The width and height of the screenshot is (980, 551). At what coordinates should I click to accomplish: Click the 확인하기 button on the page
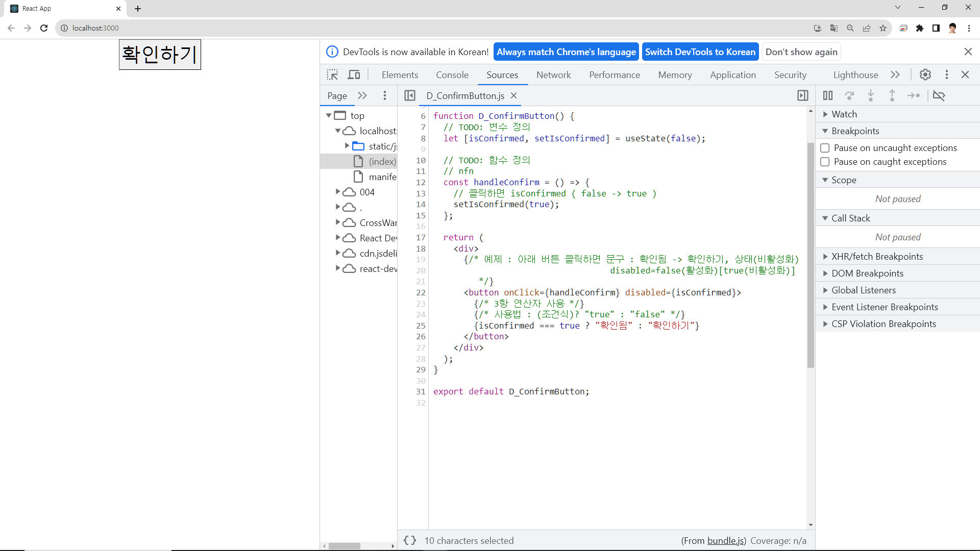click(160, 55)
